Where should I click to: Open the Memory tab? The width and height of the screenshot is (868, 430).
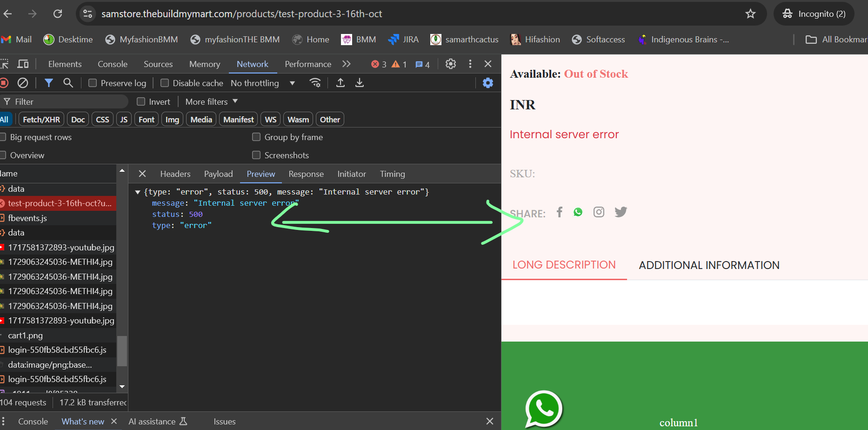(x=205, y=64)
